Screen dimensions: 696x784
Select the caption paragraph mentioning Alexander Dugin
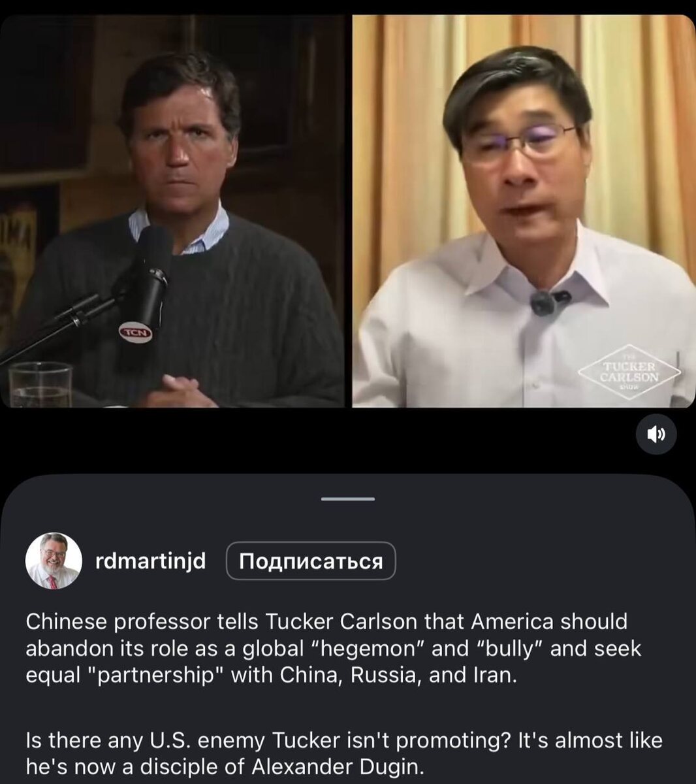click(344, 753)
